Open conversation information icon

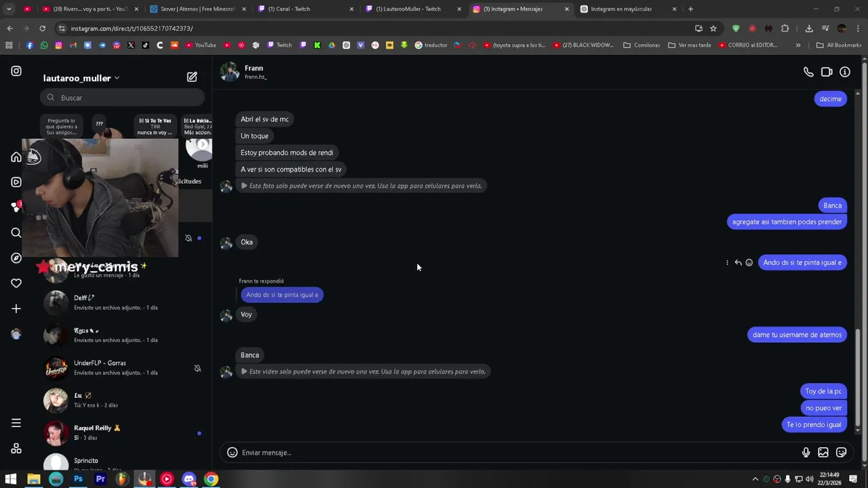click(x=845, y=72)
